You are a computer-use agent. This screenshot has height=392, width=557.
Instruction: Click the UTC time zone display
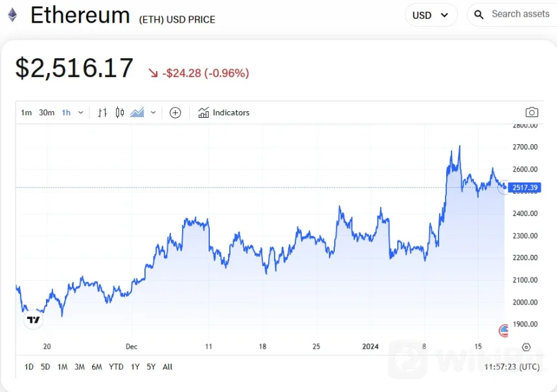click(512, 367)
